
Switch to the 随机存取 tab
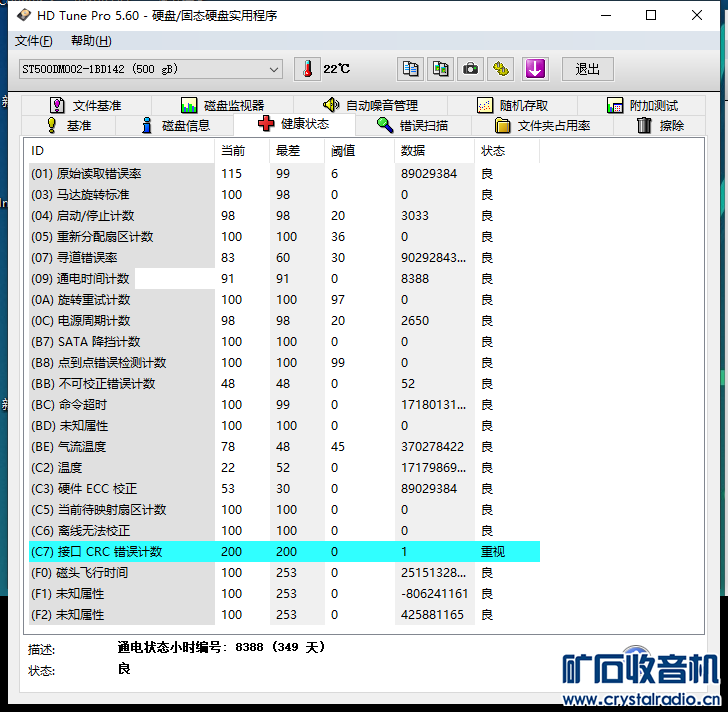pos(512,105)
